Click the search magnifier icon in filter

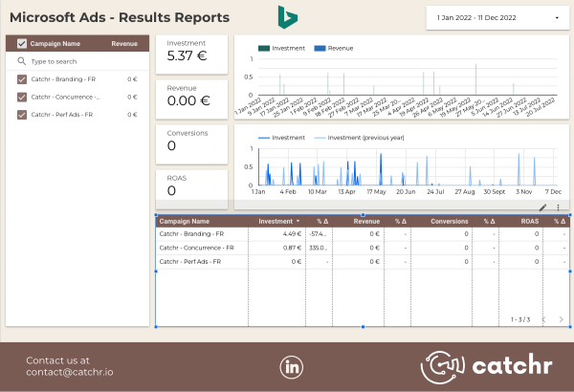click(22, 61)
